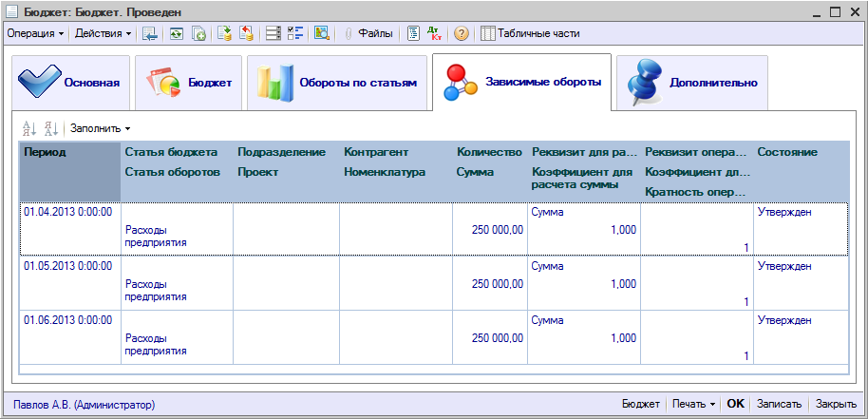
Task: Go to the Дополнительно tab
Action: pos(693,84)
